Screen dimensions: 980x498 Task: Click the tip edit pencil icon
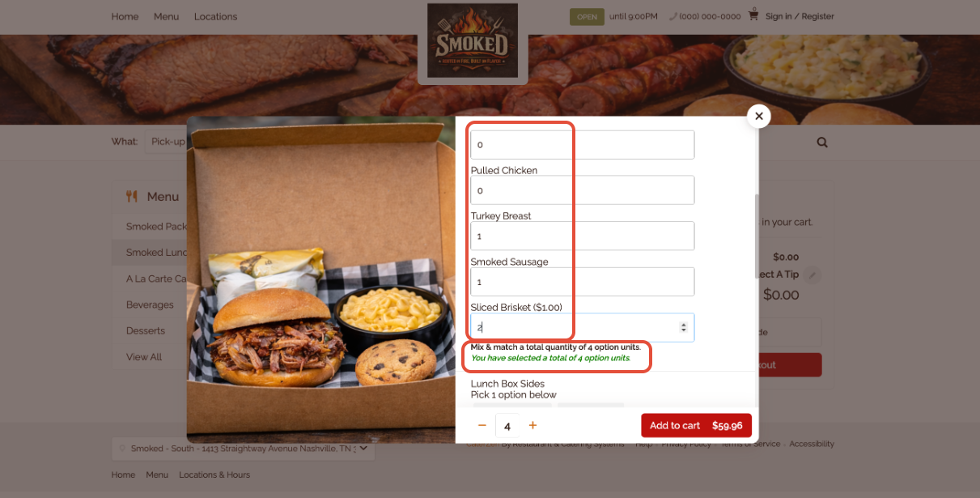812,275
